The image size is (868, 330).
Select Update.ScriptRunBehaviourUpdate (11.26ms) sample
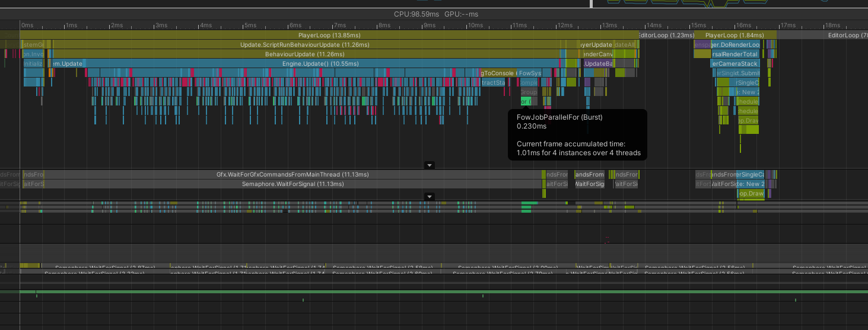[x=304, y=45]
